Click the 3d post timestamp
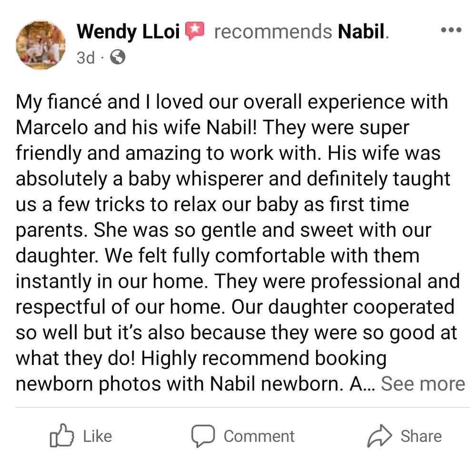 (86, 58)
